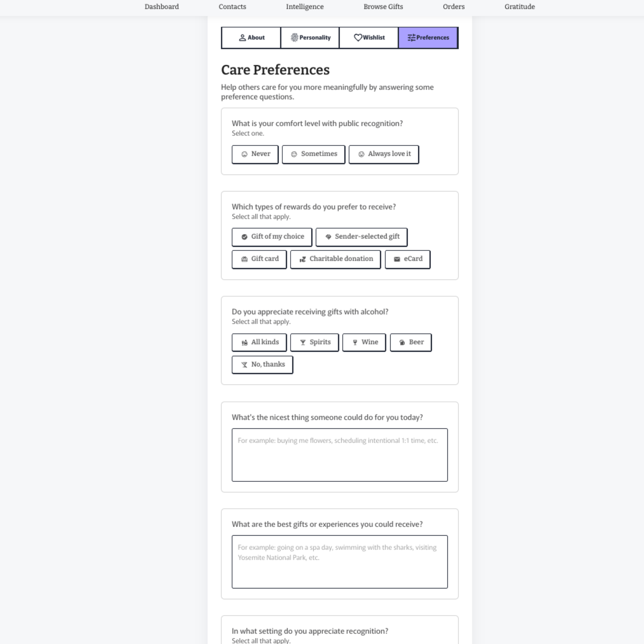Viewport: 644px width, 644px height.
Task: Toggle Sender-selected gift reward option
Action: click(x=361, y=237)
